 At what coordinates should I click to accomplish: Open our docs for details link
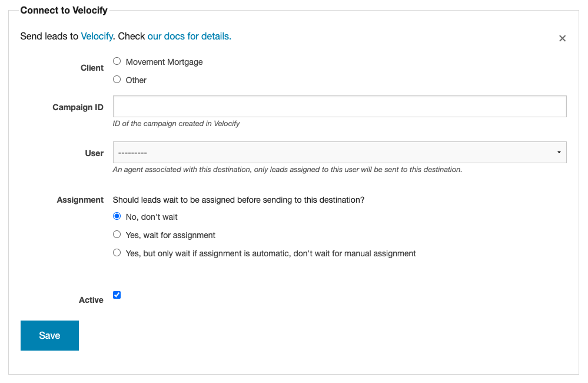click(x=190, y=37)
